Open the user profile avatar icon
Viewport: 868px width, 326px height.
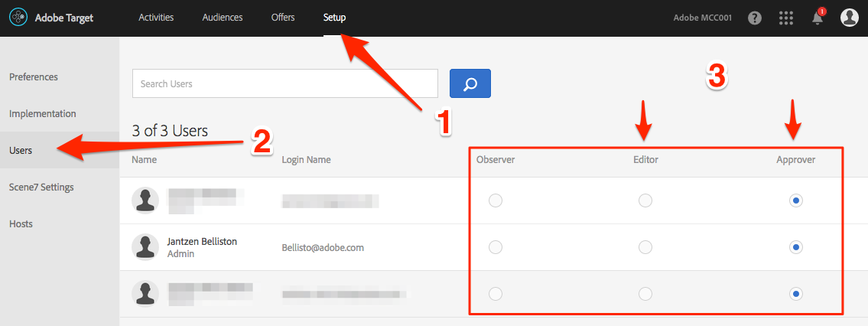pos(849,18)
